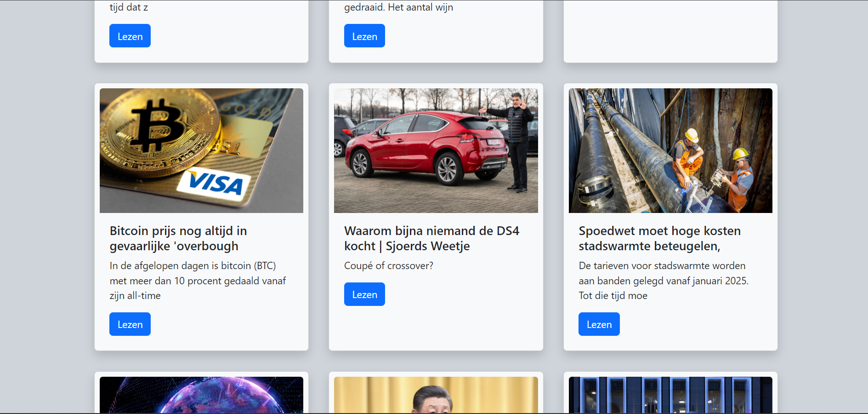Viewport: 868px width, 414px height.
Task: Click Lezen button under 'tijd dat z' card
Action: click(130, 36)
